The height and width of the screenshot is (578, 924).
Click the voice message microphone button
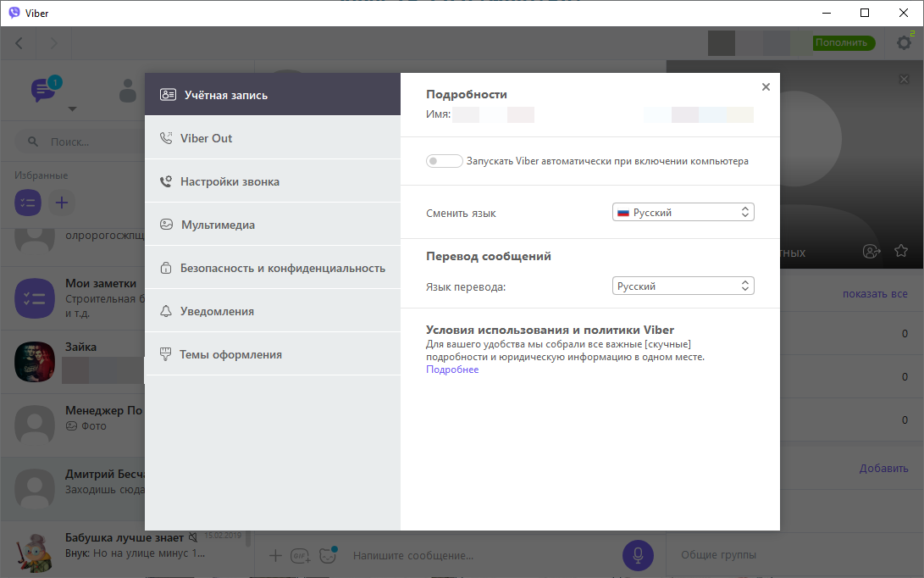pos(638,555)
